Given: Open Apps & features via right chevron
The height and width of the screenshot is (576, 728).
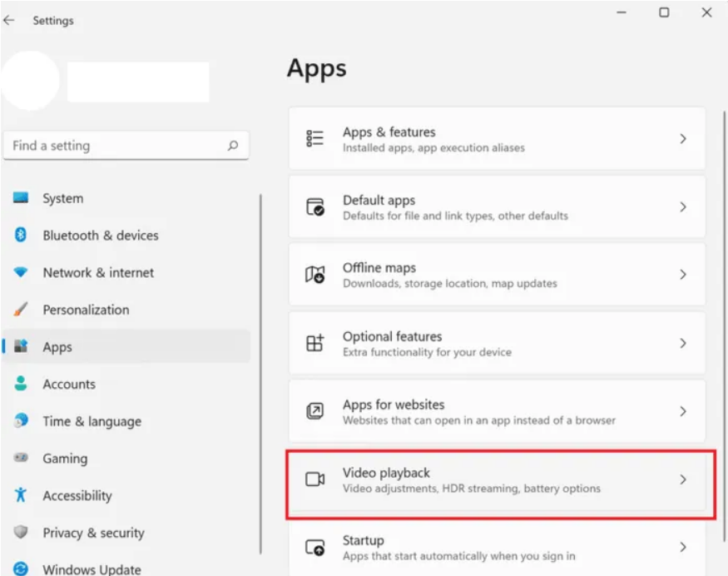Looking at the screenshot, I should [683, 139].
